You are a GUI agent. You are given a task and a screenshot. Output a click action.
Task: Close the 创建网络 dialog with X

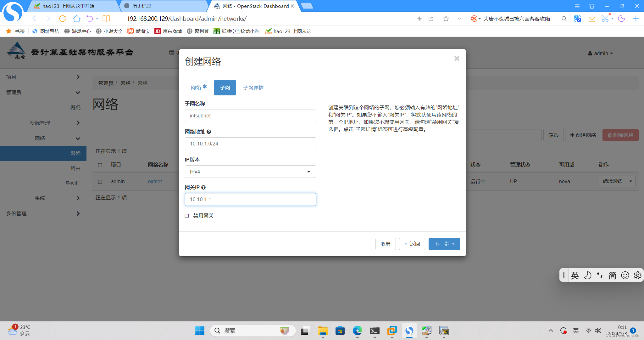click(x=457, y=58)
